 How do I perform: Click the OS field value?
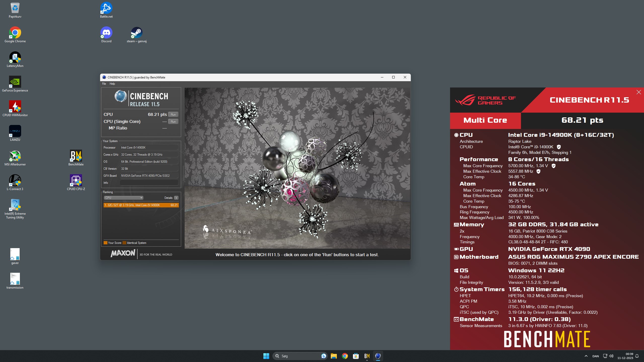pyautogui.click(x=149, y=162)
